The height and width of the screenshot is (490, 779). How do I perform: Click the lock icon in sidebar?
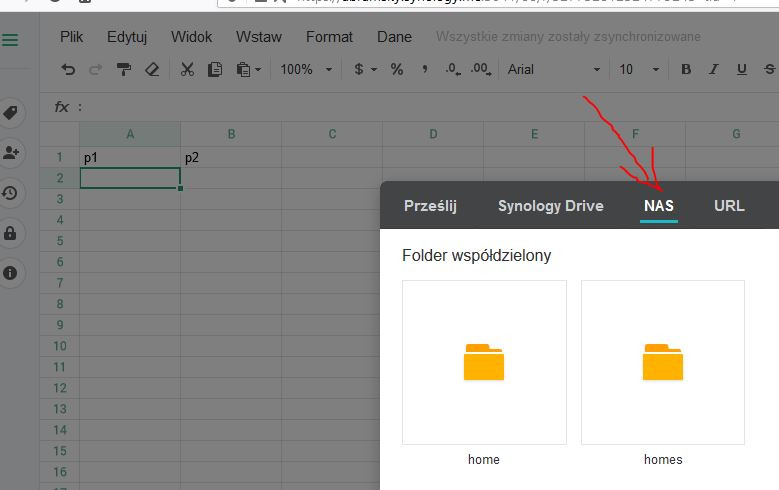[x=11, y=233]
